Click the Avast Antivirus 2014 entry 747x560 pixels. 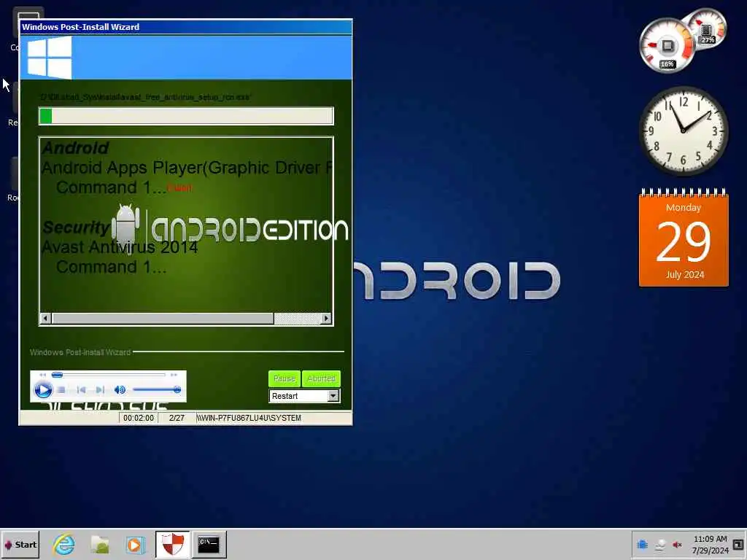coord(120,247)
